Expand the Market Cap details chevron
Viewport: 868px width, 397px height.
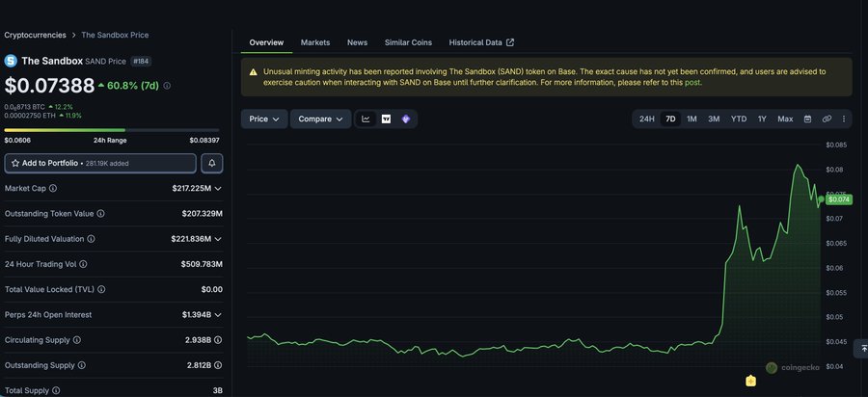click(218, 189)
